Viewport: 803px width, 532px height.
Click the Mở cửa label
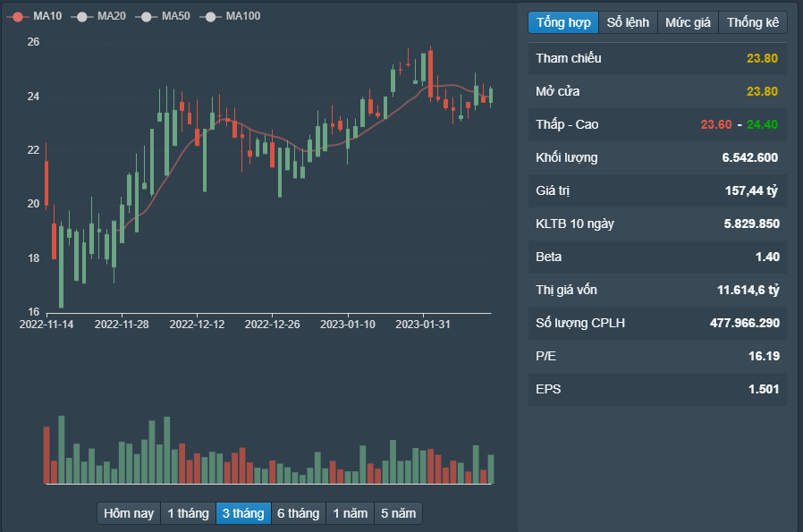tap(558, 92)
